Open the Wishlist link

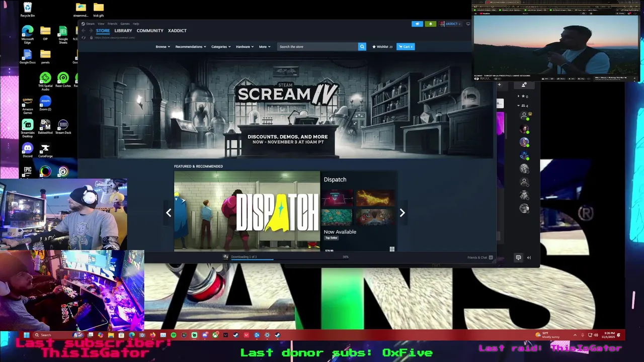[x=382, y=47]
